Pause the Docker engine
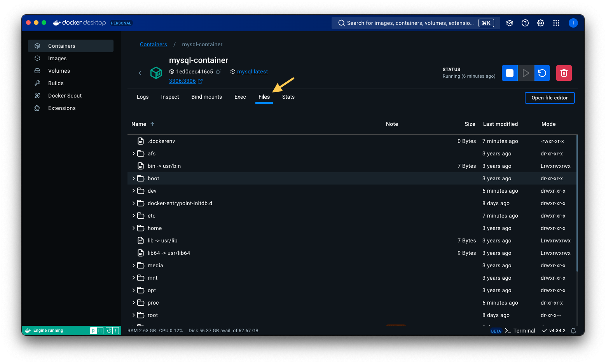Screen dimensions: 606x364 pos(100,331)
